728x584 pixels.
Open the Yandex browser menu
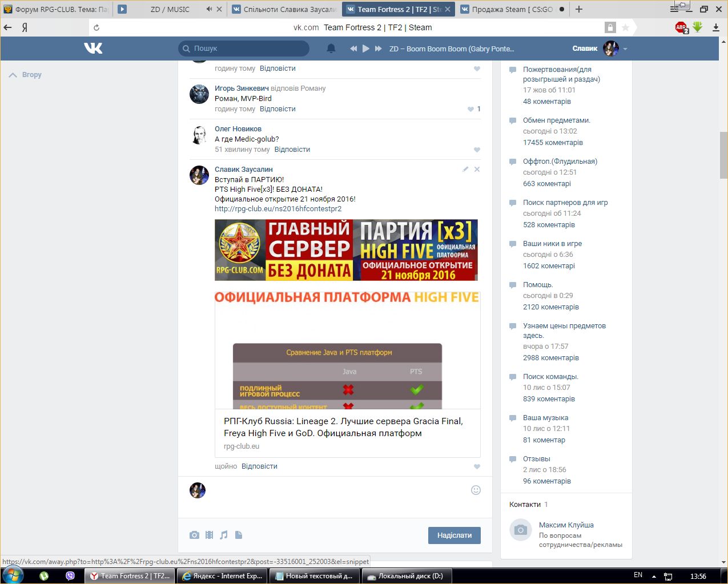click(x=674, y=9)
